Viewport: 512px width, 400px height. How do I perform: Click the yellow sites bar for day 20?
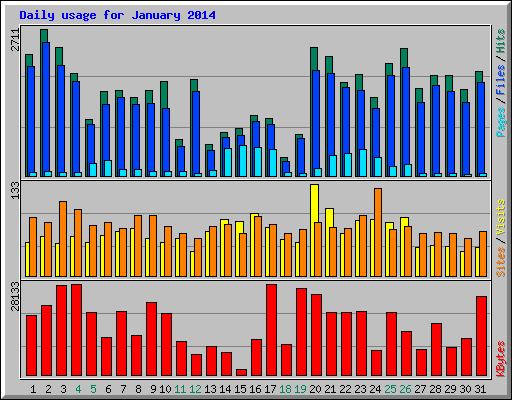(x=314, y=230)
